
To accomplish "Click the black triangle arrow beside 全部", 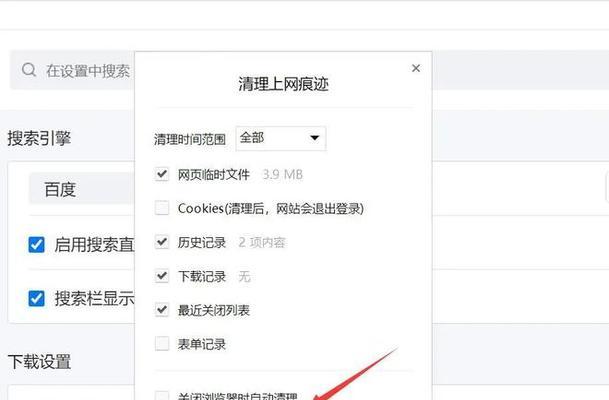I will 315,138.
